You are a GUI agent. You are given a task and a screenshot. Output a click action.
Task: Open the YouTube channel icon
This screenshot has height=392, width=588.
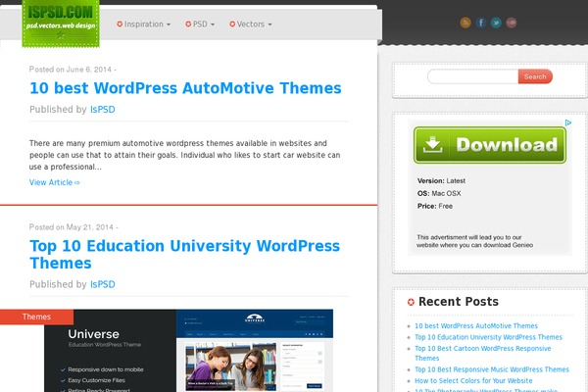pyautogui.click(x=512, y=23)
